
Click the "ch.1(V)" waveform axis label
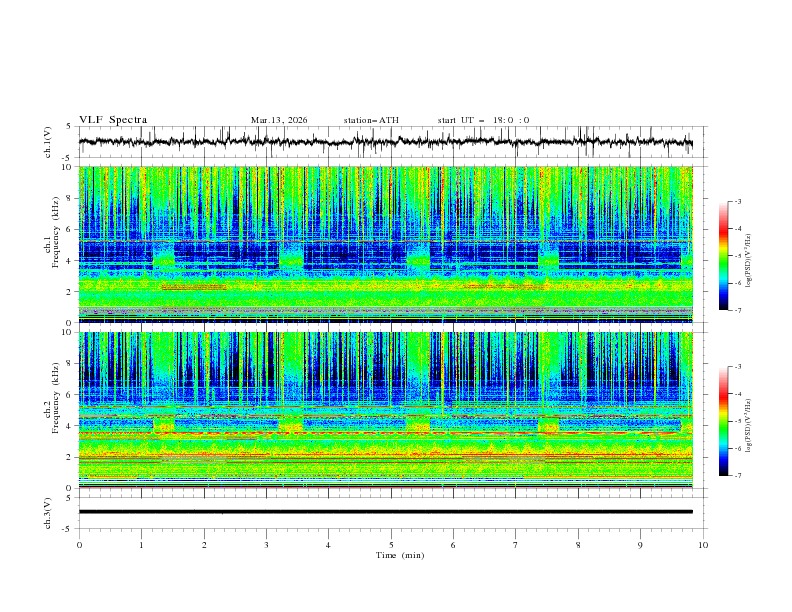[x=48, y=142]
